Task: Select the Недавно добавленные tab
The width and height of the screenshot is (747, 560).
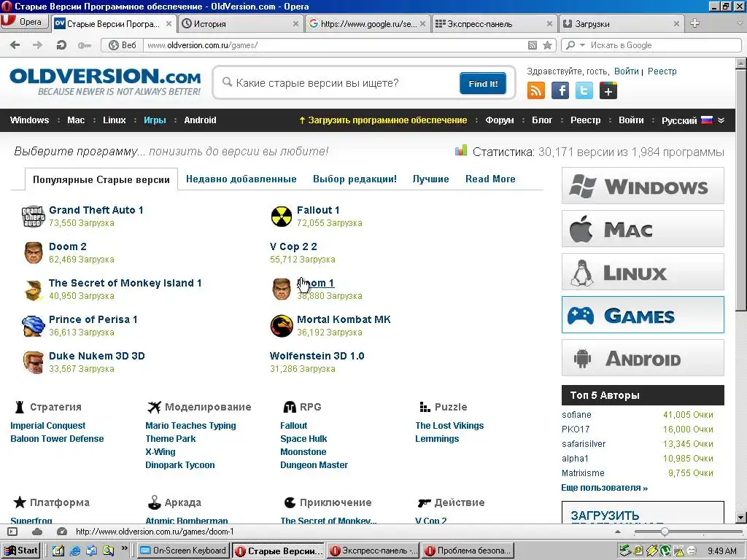Action: (241, 179)
